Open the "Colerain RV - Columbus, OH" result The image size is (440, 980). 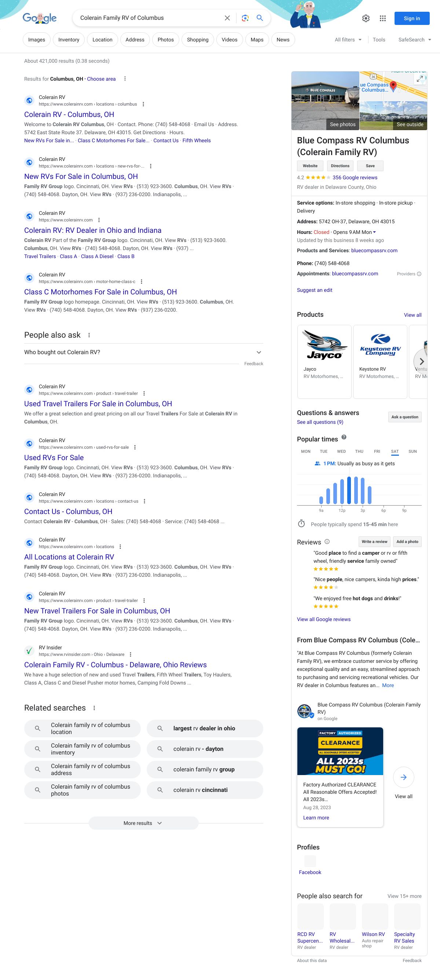(x=69, y=114)
